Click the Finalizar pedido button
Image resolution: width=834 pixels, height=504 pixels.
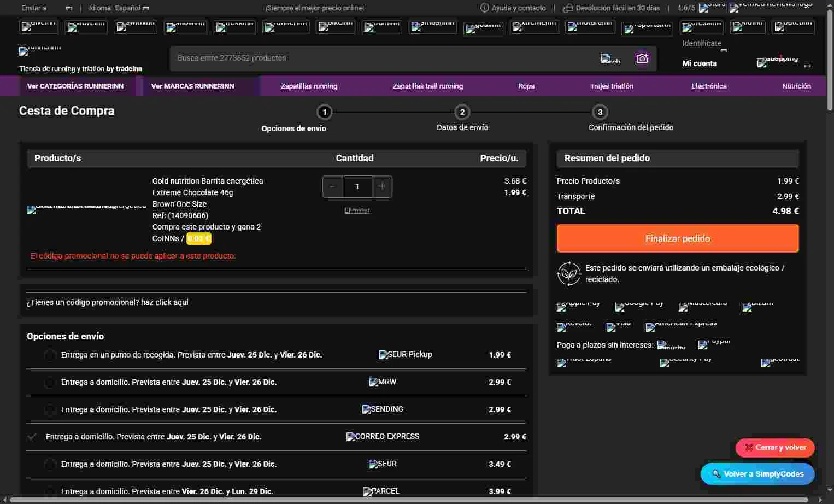(678, 238)
